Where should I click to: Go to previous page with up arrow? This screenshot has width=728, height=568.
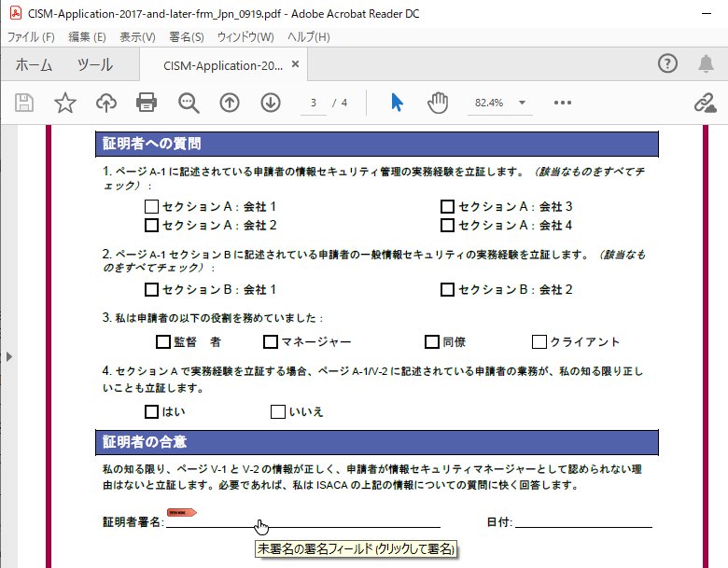tap(230, 103)
